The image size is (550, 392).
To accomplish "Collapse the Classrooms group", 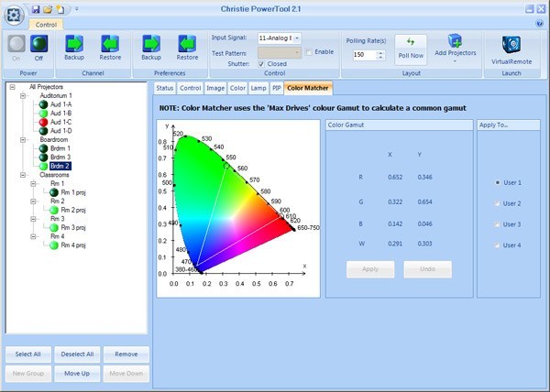I will pos(23,175).
